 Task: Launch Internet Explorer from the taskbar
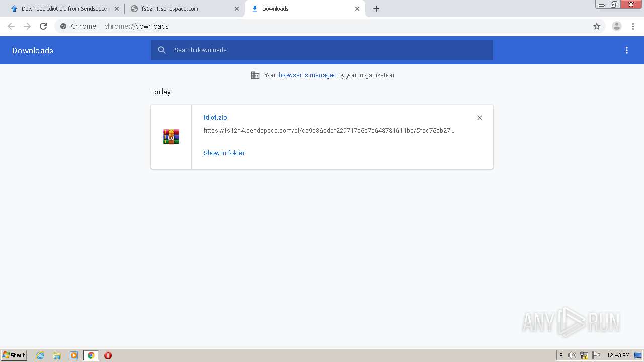click(40, 355)
